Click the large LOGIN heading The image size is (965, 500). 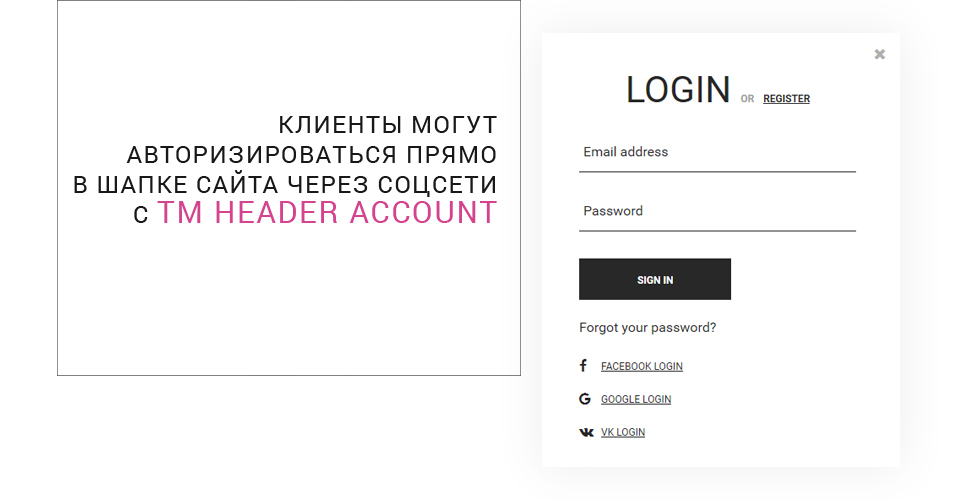[678, 90]
